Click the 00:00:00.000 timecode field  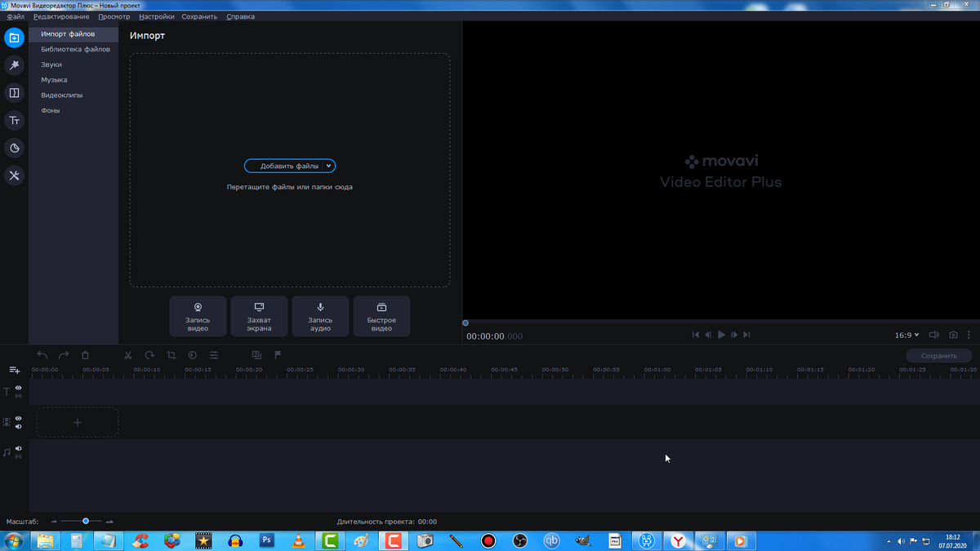coord(494,336)
